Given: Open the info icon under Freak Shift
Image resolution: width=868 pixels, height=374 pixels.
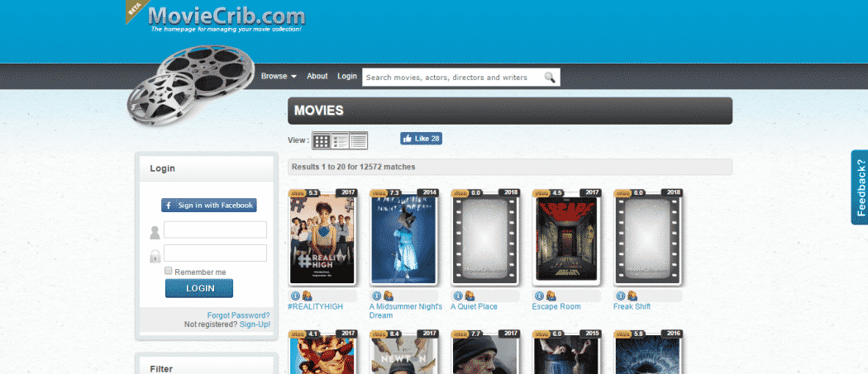Looking at the screenshot, I should [621, 296].
